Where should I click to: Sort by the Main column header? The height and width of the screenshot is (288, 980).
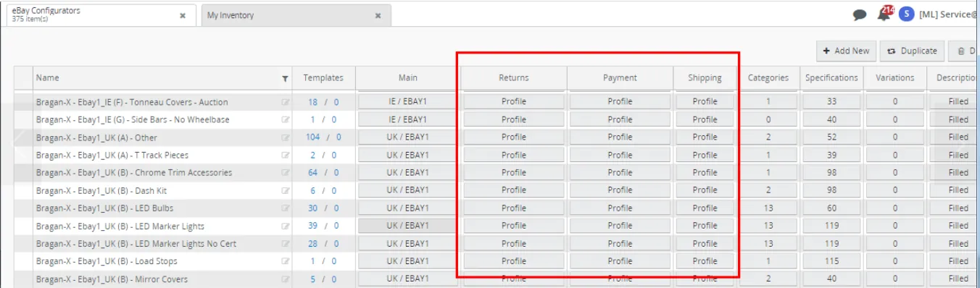pos(408,77)
